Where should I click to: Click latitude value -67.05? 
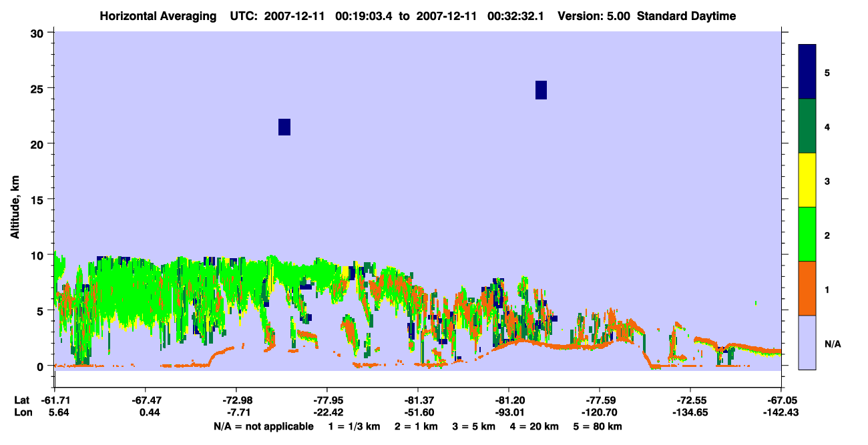[781, 400]
